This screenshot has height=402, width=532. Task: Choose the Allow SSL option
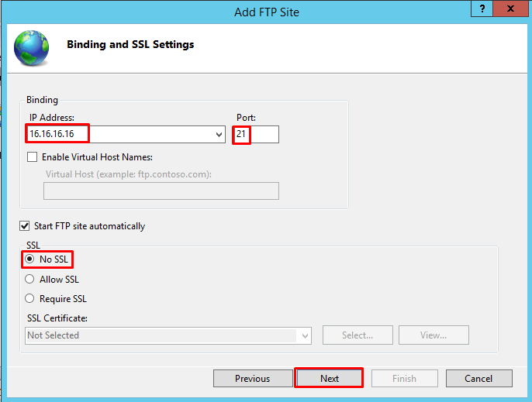coord(29,279)
